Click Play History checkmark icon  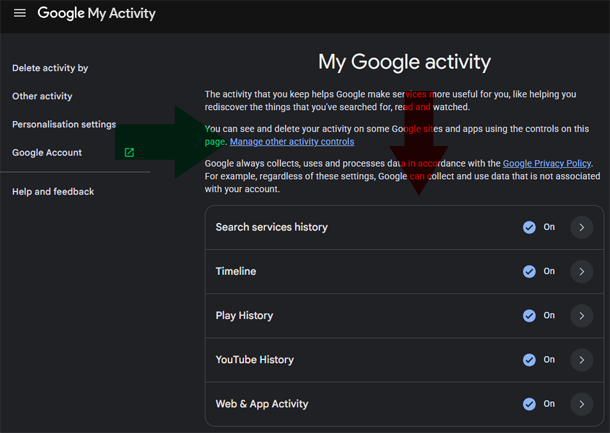(529, 316)
